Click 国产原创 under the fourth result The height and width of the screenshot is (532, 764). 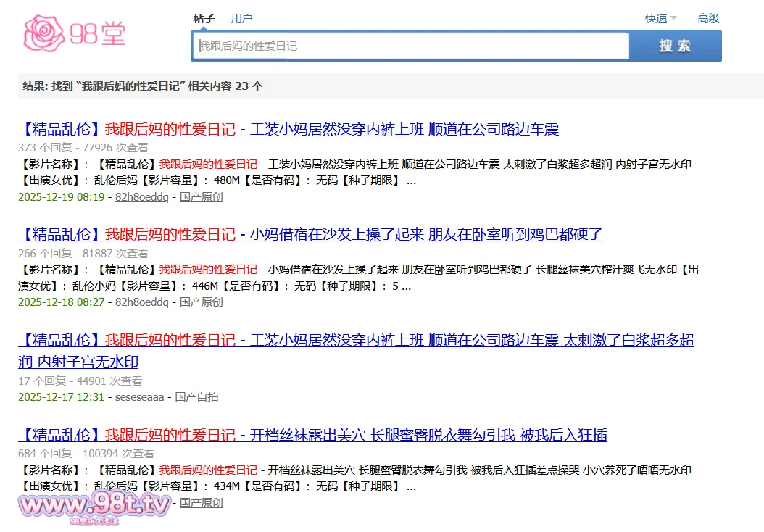coord(202,502)
